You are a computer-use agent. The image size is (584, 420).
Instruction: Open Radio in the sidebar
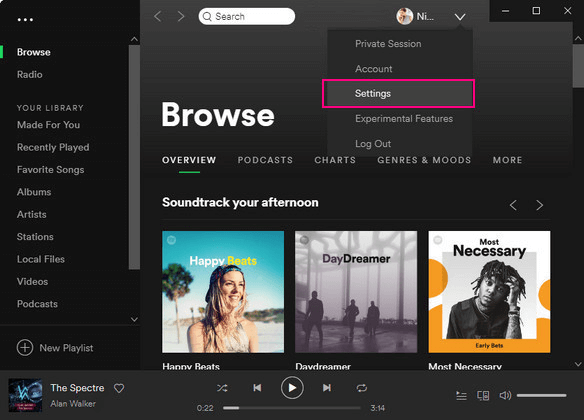coord(29,74)
